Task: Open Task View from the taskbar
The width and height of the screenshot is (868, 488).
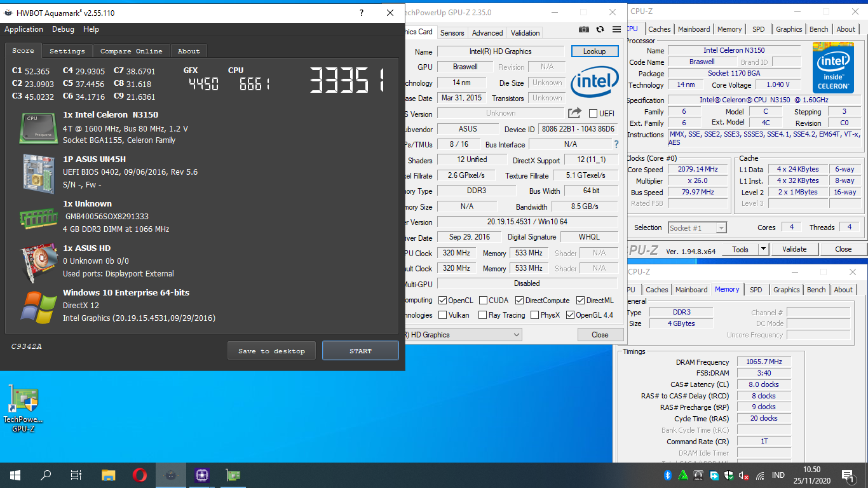Action: pyautogui.click(x=76, y=475)
